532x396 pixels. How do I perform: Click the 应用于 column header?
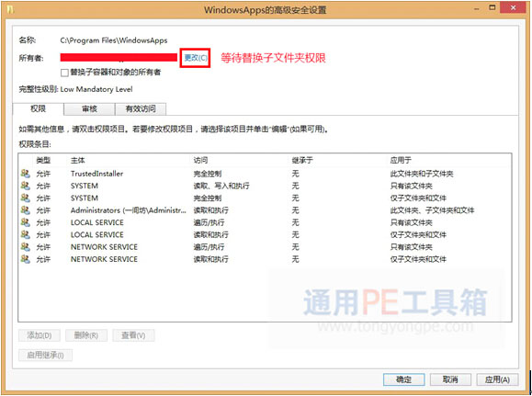(x=401, y=160)
